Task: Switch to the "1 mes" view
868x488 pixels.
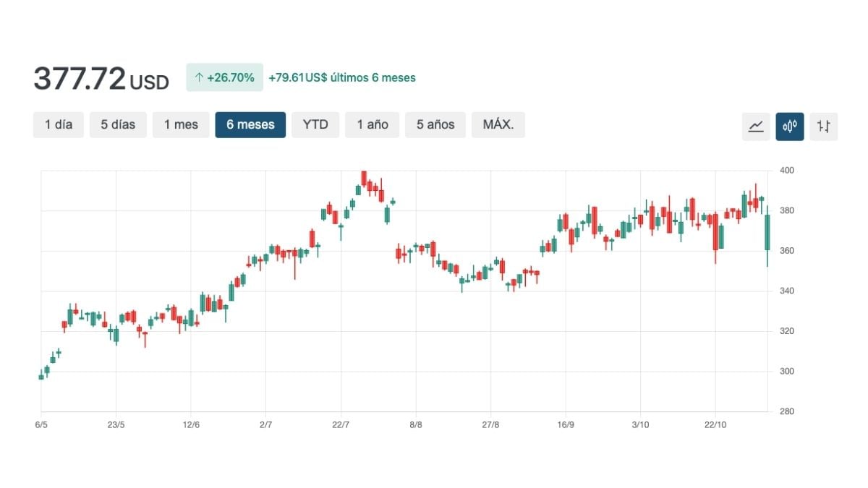Action: (x=181, y=124)
